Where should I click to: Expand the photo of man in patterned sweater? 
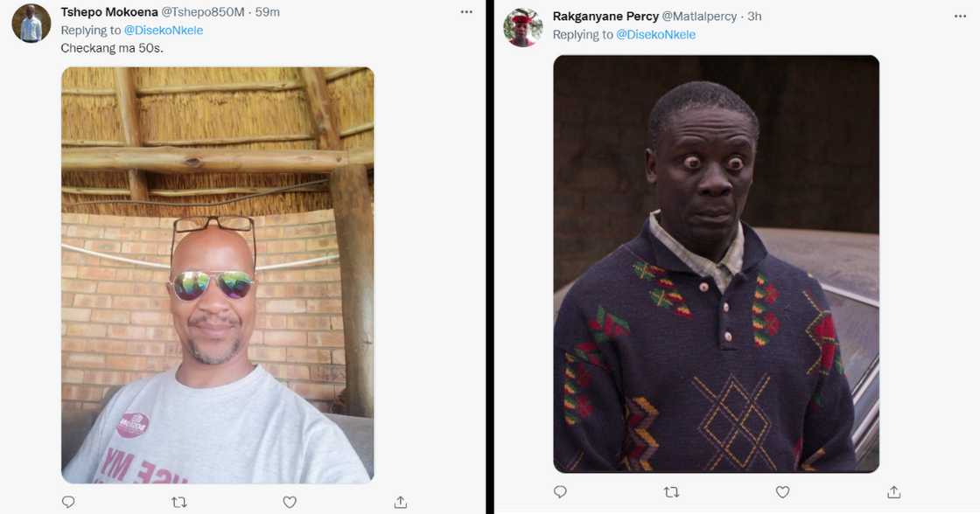tap(716, 263)
